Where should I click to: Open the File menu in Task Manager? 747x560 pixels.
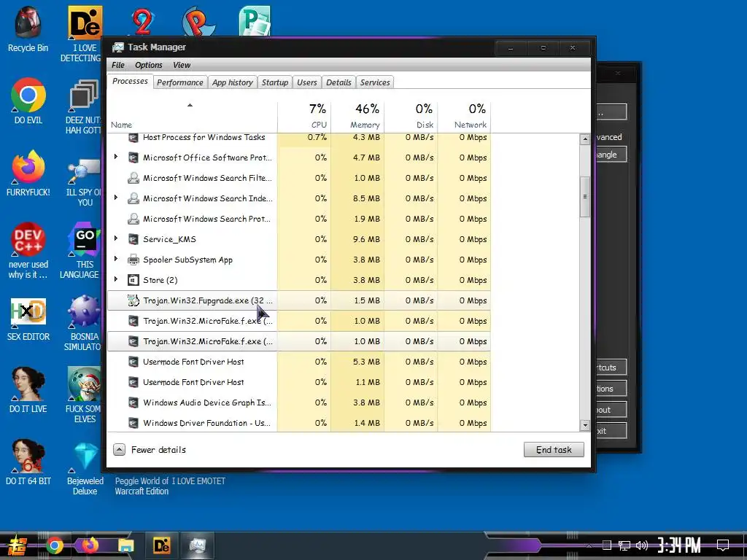pyautogui.click(x=117, y=65)
